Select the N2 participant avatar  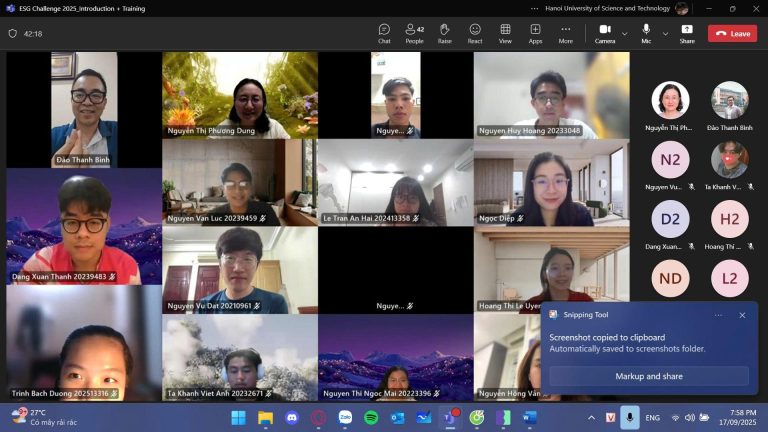tap(670, 160)
